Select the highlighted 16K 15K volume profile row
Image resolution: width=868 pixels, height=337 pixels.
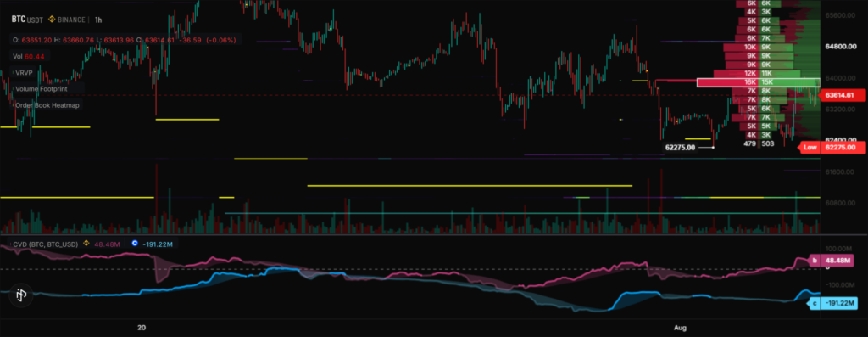click(x=758, y=82)
